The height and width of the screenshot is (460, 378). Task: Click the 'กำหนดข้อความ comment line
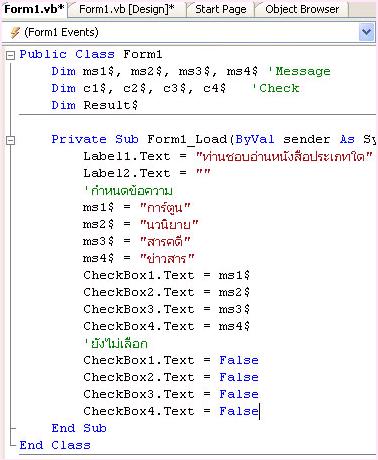pyautogui.click(x=128, y=191)
